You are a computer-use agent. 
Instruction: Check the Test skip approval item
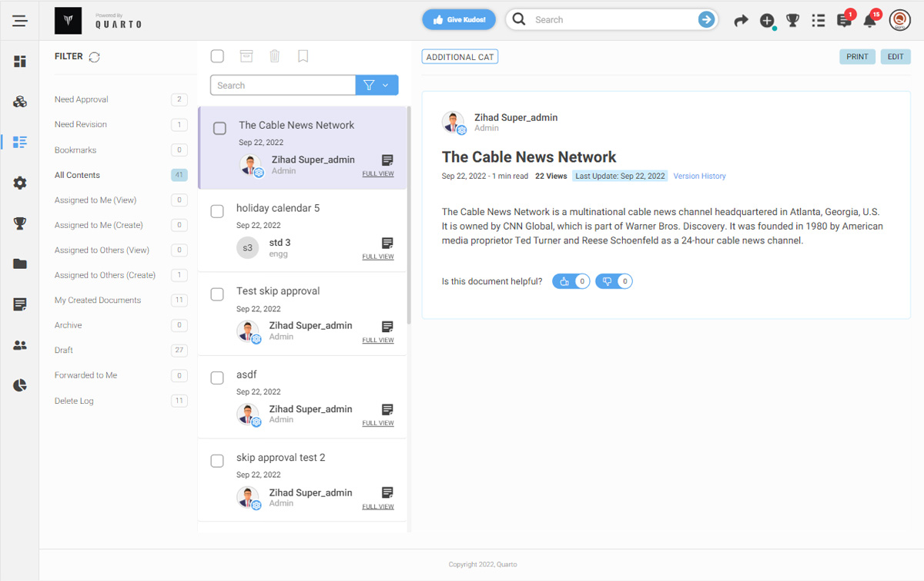pos(217,294)
